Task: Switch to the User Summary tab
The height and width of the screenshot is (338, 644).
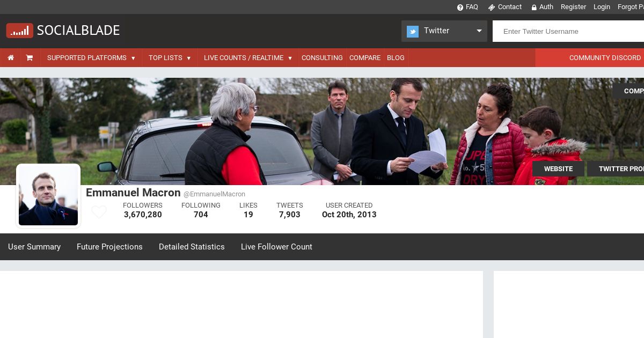Action: (34, 247)
